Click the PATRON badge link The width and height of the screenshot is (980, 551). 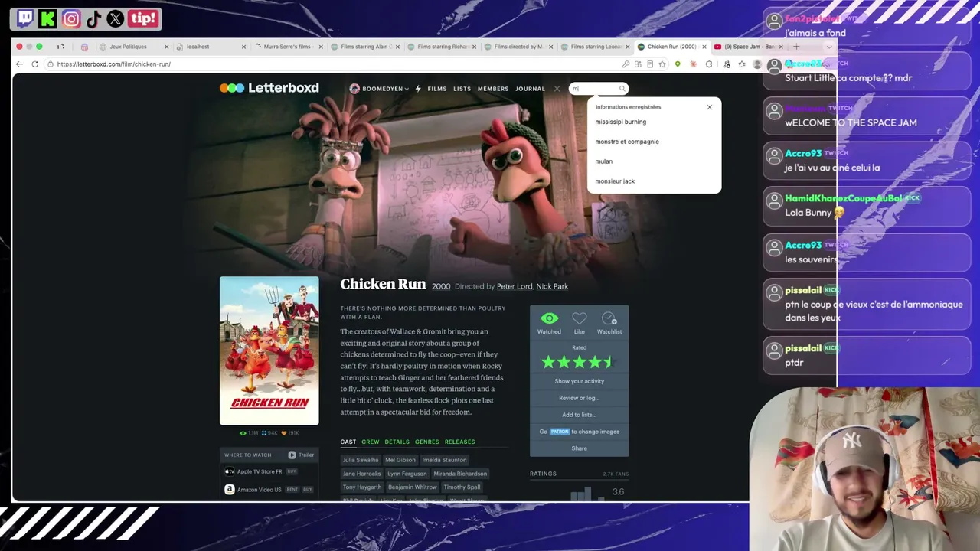click(x=560, y=432)
